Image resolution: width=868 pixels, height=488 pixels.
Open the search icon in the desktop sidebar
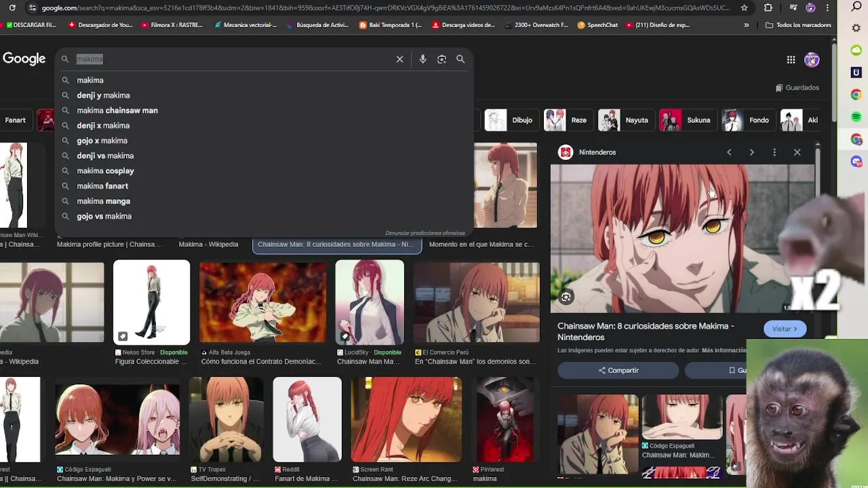tap(856, 7)
